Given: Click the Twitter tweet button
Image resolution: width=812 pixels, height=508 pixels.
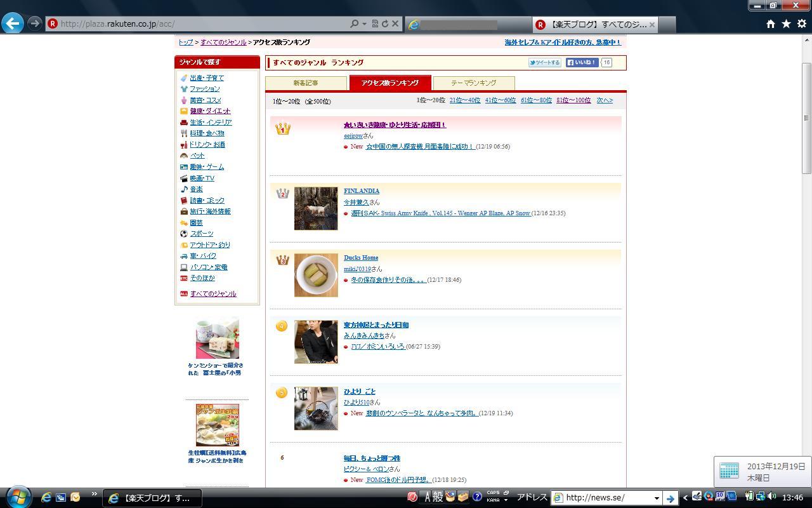Looking at the screenshot, I should 545,62.
